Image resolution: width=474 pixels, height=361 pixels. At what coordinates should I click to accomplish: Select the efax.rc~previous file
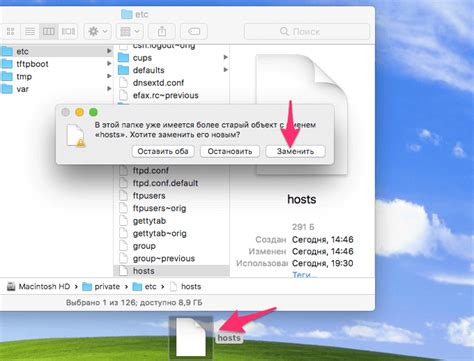tap(172, 95)
